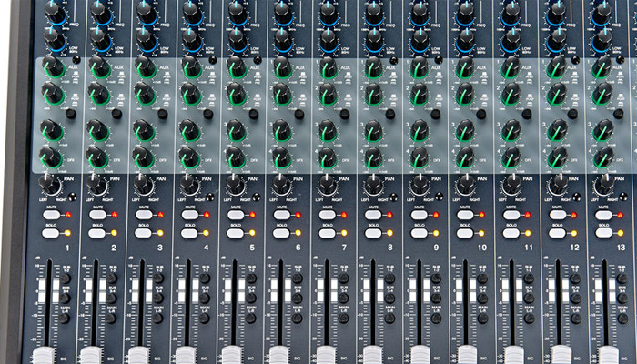
Task: Select the AUX 1 send knob on channel 10
Action: [465, 67]
